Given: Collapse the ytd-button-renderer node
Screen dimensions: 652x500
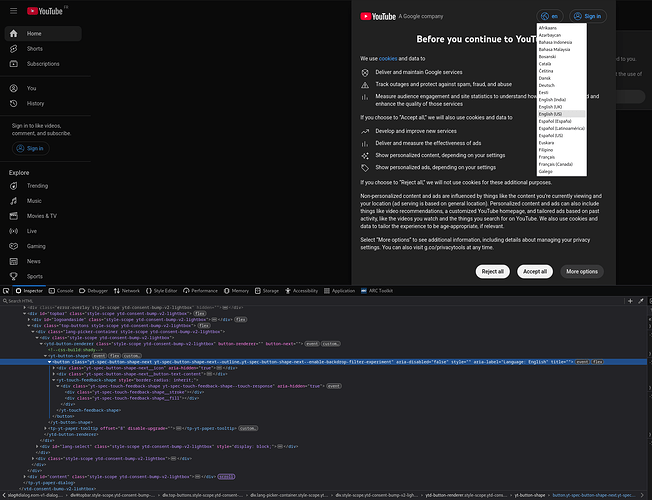Looking at the screenshot, I should click(x=41, y=344).
